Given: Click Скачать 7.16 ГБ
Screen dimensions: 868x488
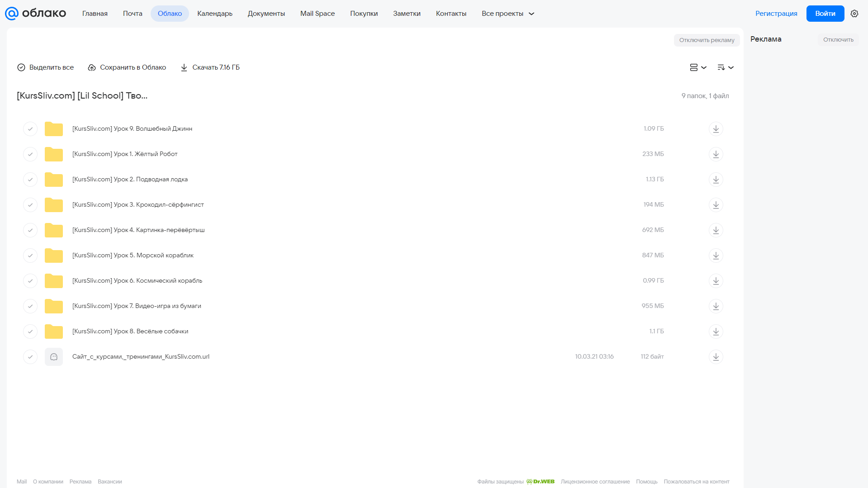Looking at the screenshot, I should (210, 67).
